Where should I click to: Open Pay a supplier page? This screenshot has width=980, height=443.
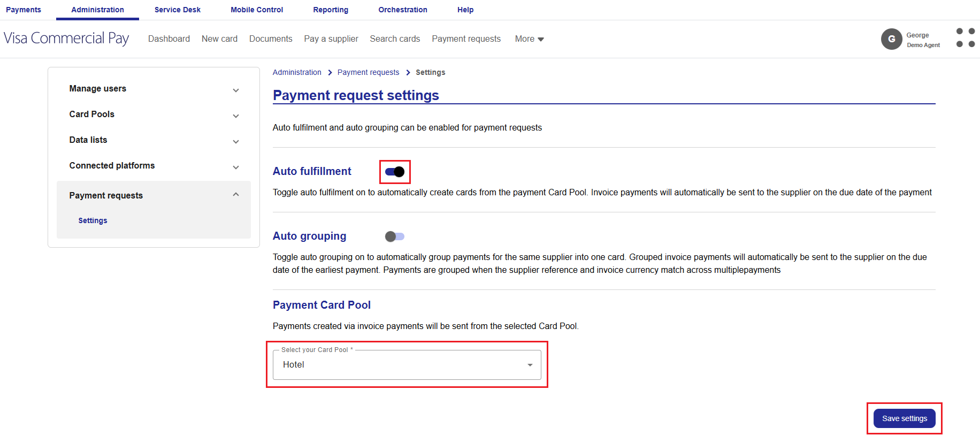click(331, 39)
